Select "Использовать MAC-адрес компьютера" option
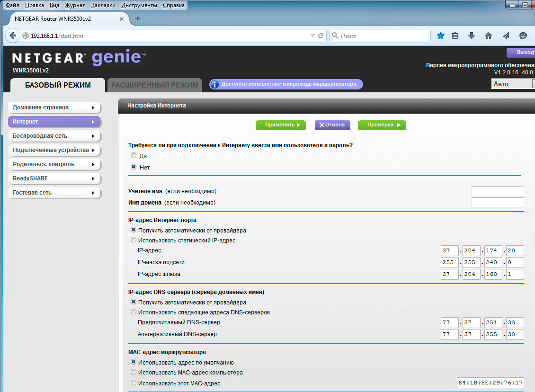The image size is (535, 392). pos(134,372)
